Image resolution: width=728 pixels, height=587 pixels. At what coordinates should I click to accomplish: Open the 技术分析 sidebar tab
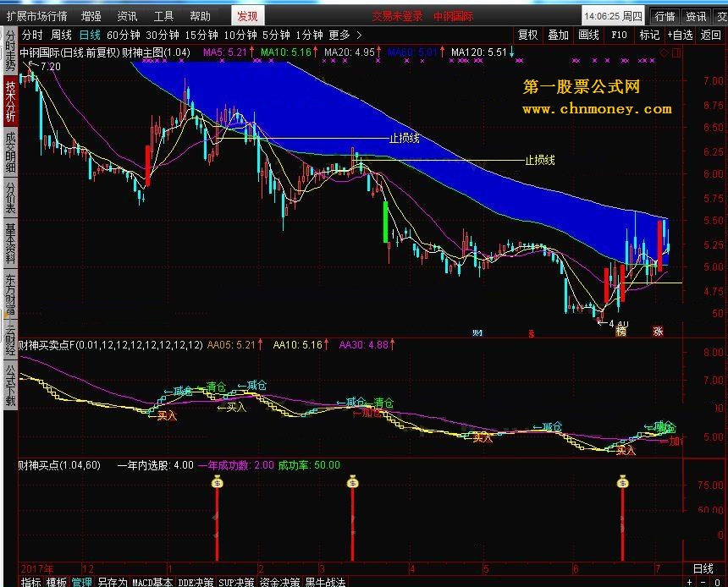point(10,101)
